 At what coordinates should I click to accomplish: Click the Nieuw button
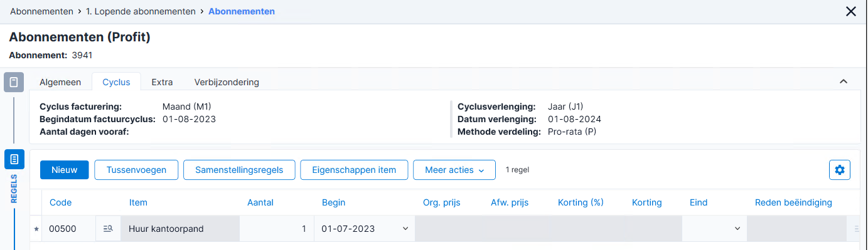(x=65, y=170)
